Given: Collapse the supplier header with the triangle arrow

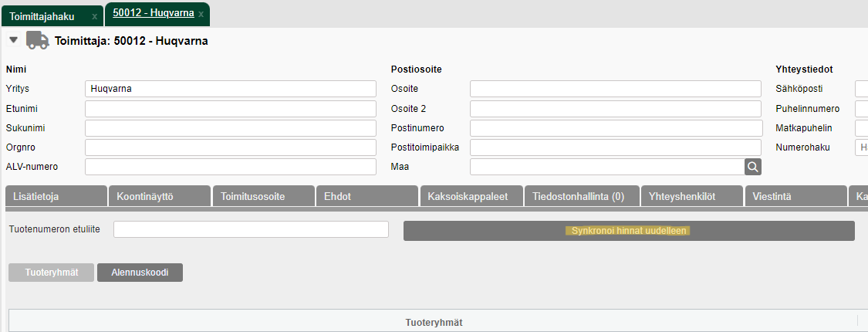Looking at the screenshot, I should coord(14,40).
